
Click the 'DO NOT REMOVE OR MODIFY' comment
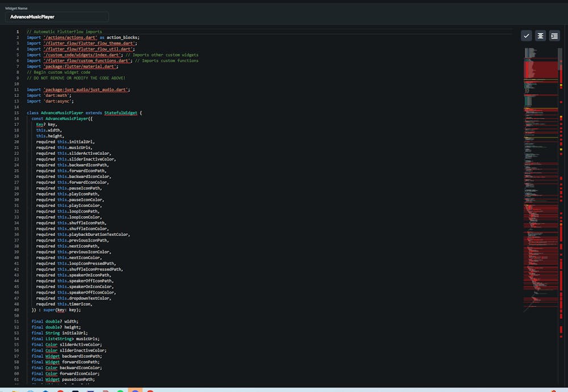(76, 78)
